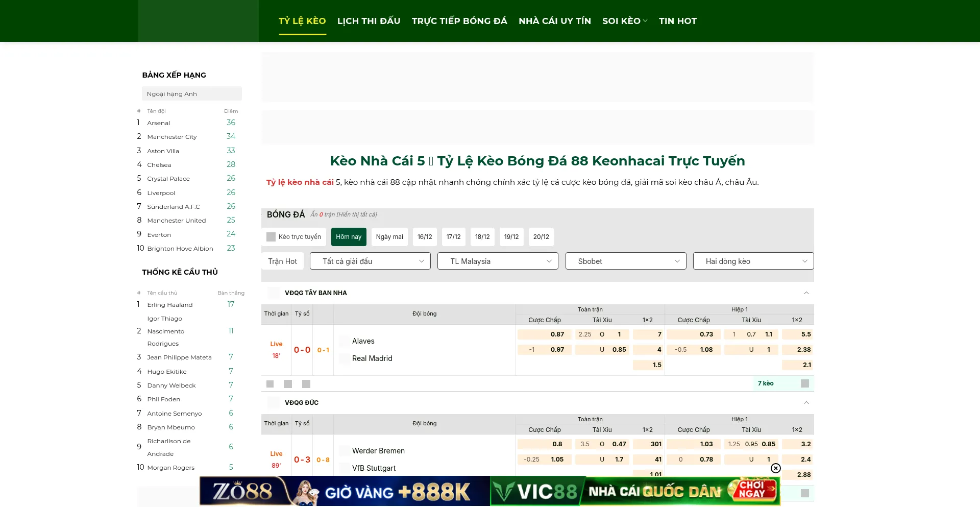The image size is (980, 507).
Task: Open the "Sbobet" bookmaker dropdown
Action: tap(625, 261)
